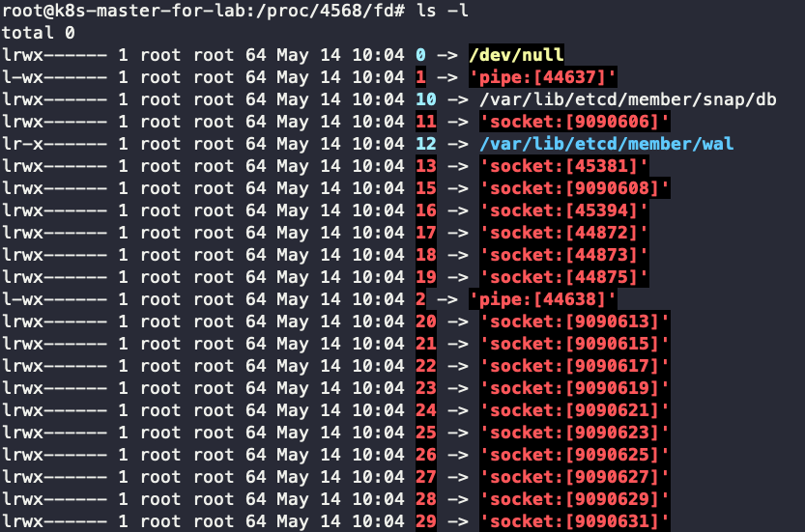Click the /var/lib/etcd/member/snap/db path
Image resolution: width=805 pixels, height=532 pixels.
point(627,99)
